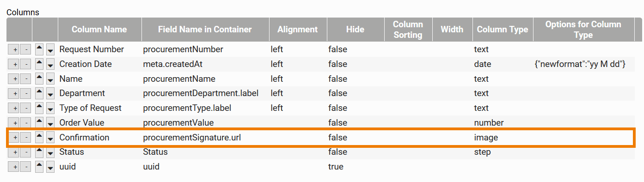Move the Name row up
The image size is (644, 182).
click(39, 79)
